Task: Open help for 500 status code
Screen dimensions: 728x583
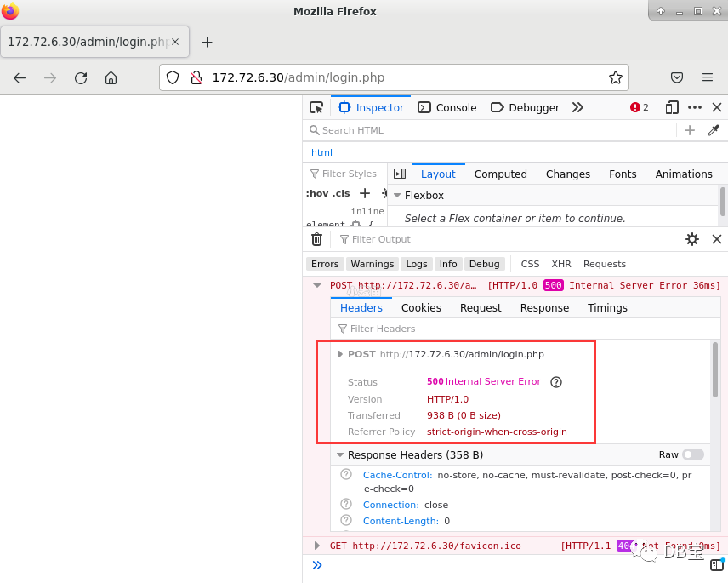Action: pos(555,382)
